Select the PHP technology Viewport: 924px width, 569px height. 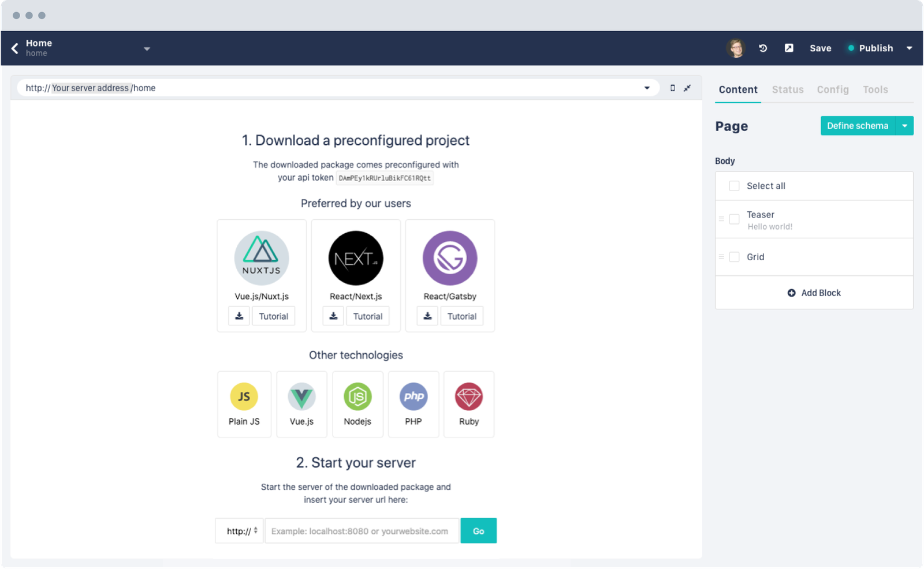[413, 405]
